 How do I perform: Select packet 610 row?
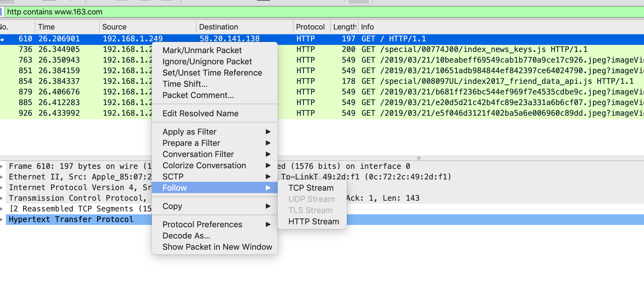(x=322, y=39)
